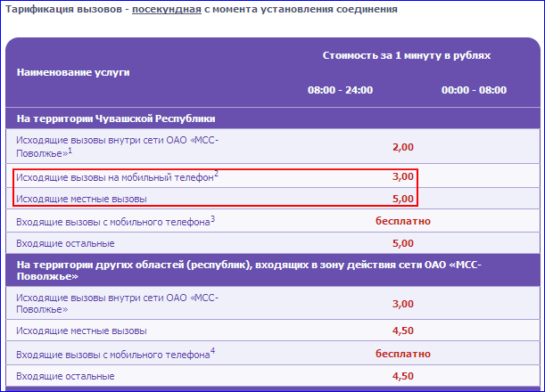The image size is (545, 392).
Task: Select the «Стоимость за 1 минуту в рублях» header
Action: [x=407, y=55]
